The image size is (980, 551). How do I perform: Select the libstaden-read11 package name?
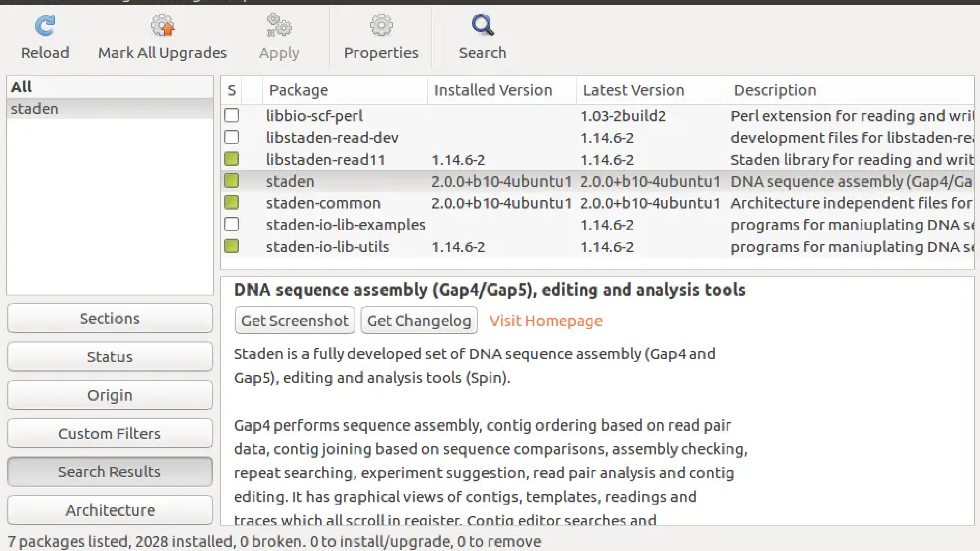[x=325, y=160]
